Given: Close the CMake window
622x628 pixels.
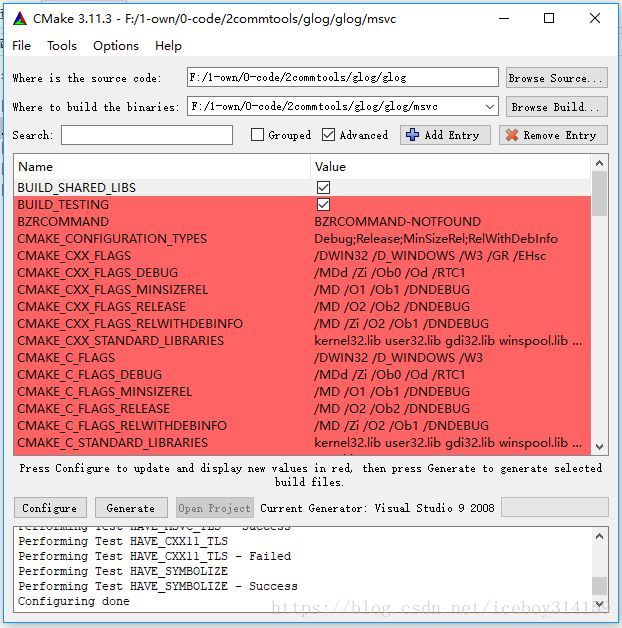Looking at the screenshot, I should [595, 18].
